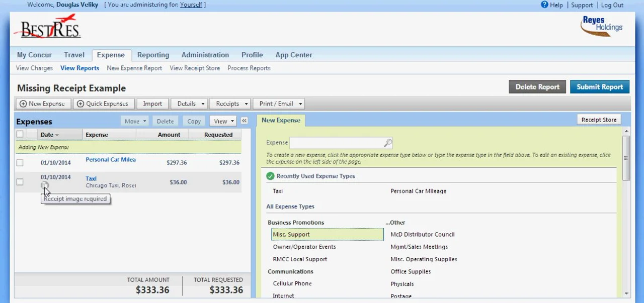
Task: Open the Print / Email dropdown
Action: point(279,104)
